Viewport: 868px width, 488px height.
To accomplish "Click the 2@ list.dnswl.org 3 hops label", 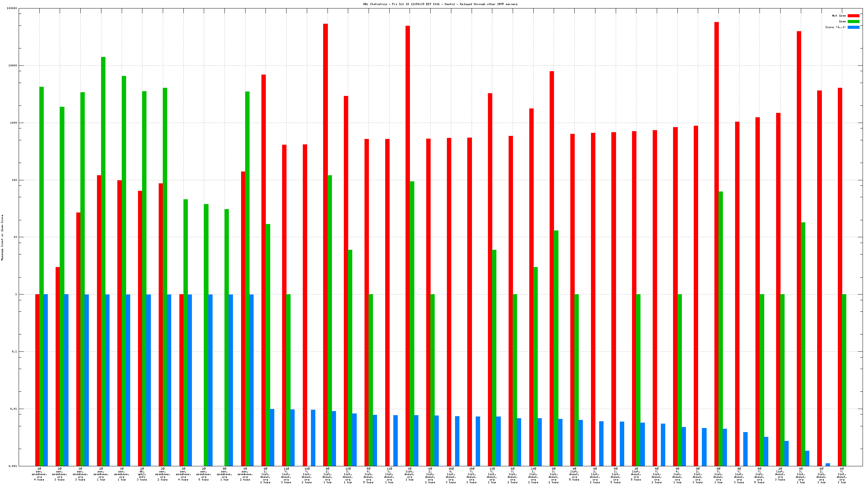I will 780,474.
